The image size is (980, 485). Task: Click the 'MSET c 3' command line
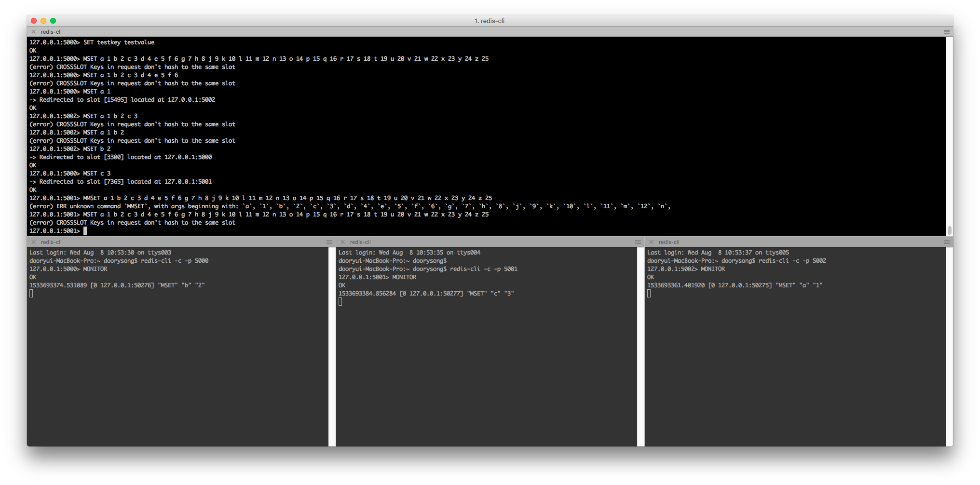coord(70,174)
